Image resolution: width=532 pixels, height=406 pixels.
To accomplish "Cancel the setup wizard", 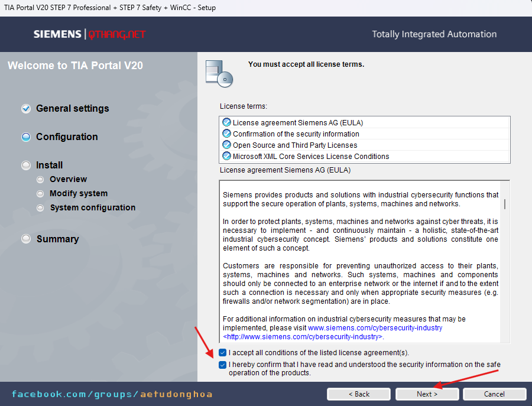I will (494, 394).
